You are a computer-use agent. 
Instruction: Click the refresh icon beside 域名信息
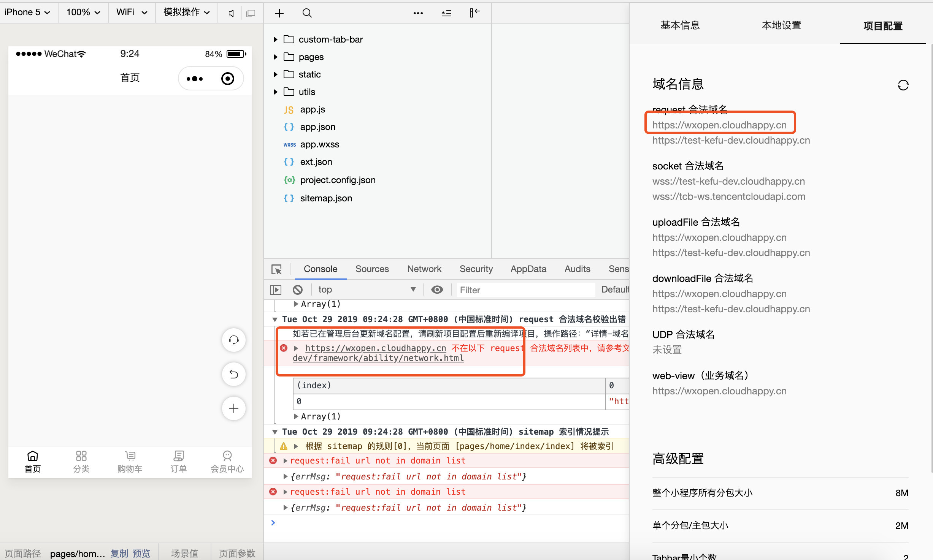[x=903, y=85]
